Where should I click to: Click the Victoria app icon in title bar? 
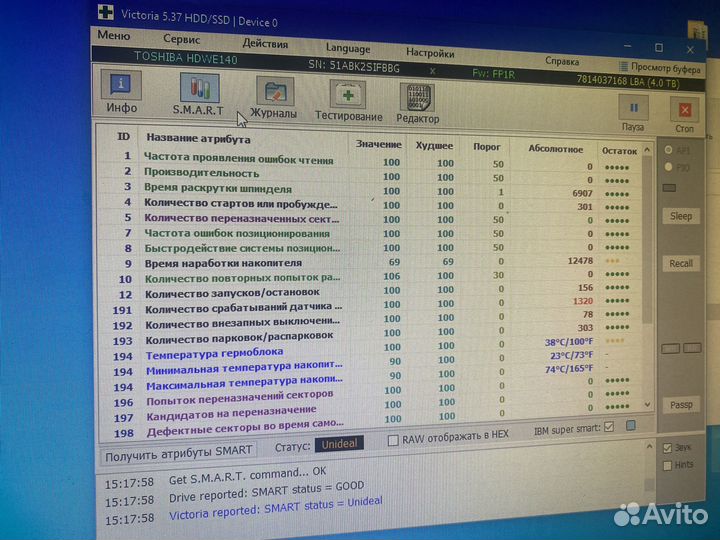(x=106, y=11)
